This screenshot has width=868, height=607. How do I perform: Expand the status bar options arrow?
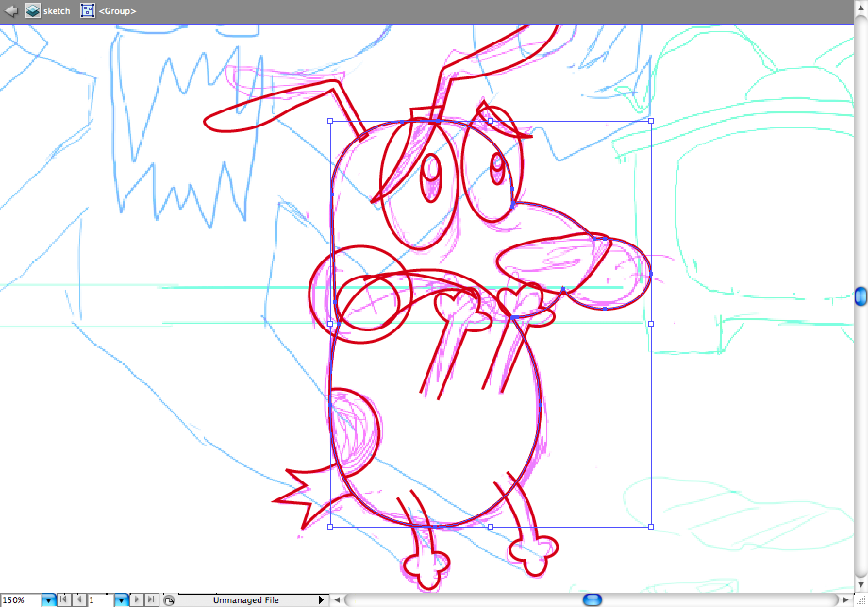tap(321, 599)
